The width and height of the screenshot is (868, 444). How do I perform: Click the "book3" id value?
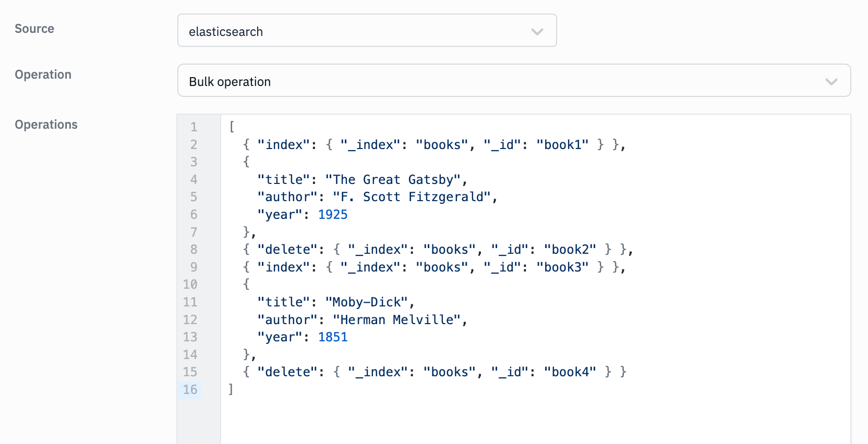562,267
